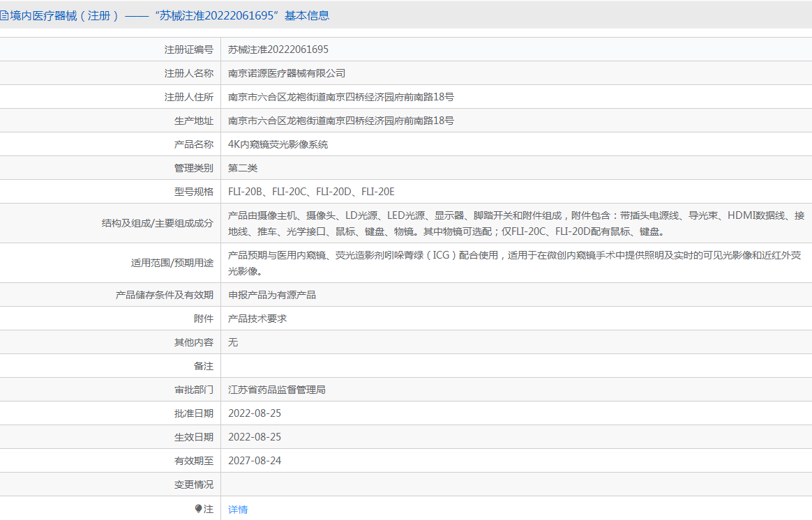This screenshot has width=812, height=520.
Task: Click the 注册人住所 label
Action: [x=189, y=98]
